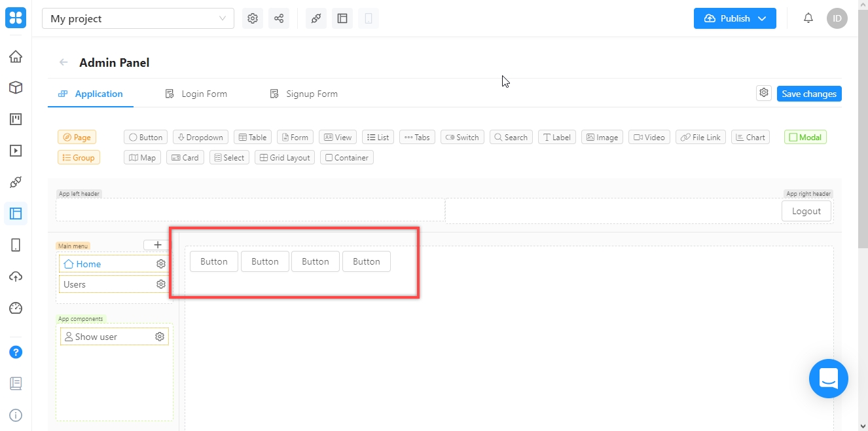
Task: Add the Dropdown component from palette
Action: pos(200,138)
